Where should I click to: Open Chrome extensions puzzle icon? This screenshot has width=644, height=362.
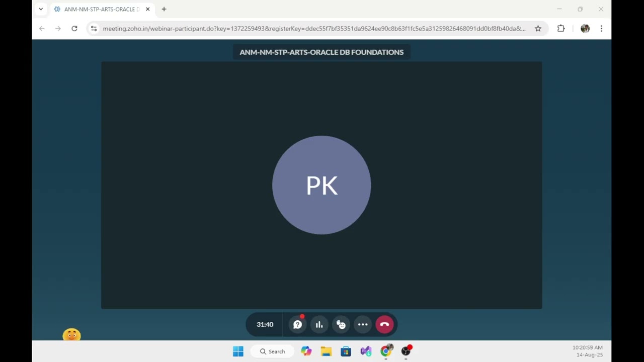[x=561, y=29]
